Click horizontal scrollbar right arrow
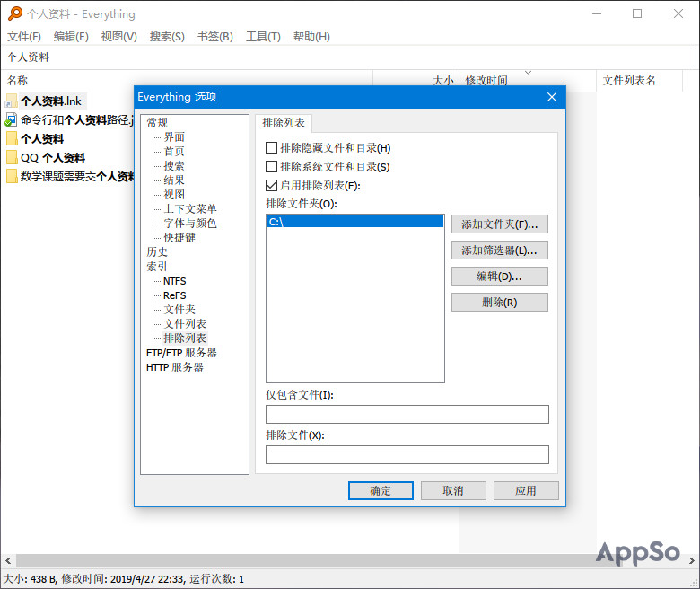The image size is (700, 589). click(x=692, y=560)
